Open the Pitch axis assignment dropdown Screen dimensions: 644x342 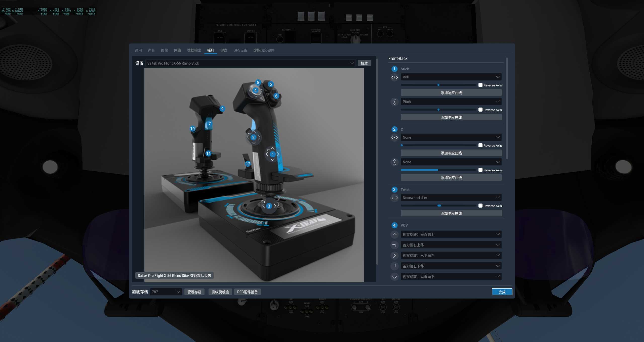[451, 102]
